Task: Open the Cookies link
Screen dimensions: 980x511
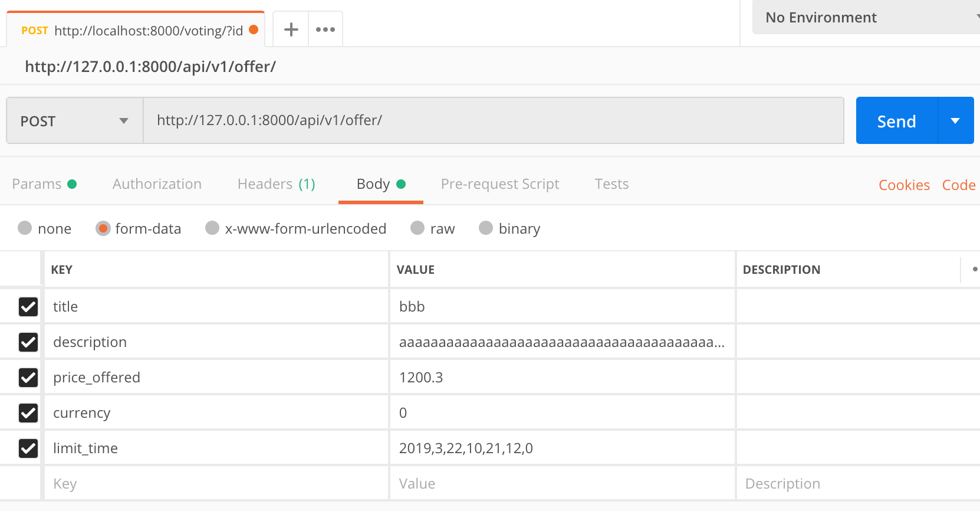Action: click(904, 185)
